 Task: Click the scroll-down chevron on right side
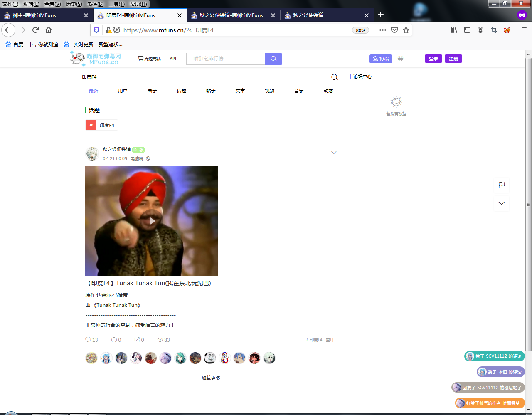tap(502, 203)
